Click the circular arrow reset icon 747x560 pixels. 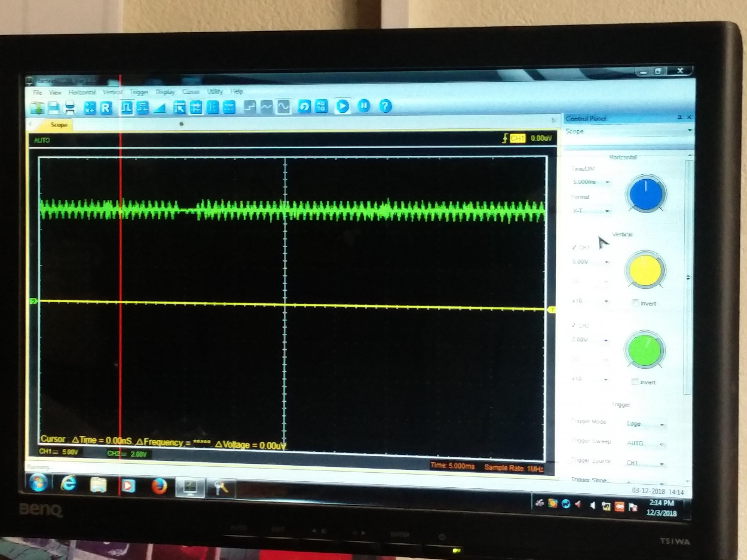(304, 107)
